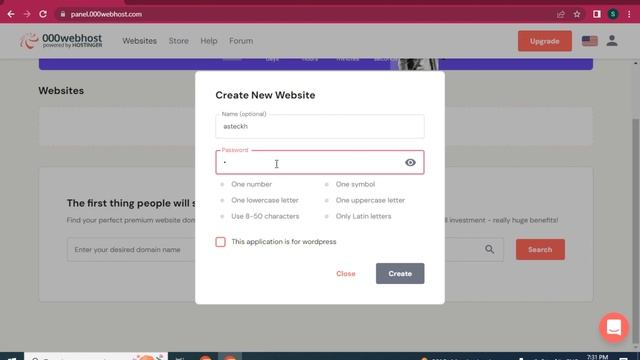Screen dimensions: 640x360
Task: Bookmark this page with the star icon
Action: coord(577,14)
